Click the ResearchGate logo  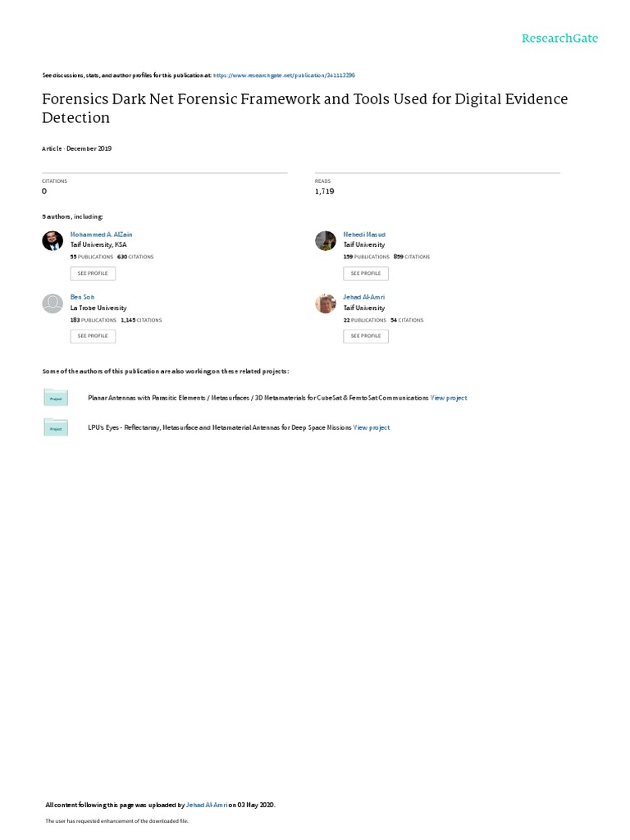pyautogui.click(x=559, y=39)
